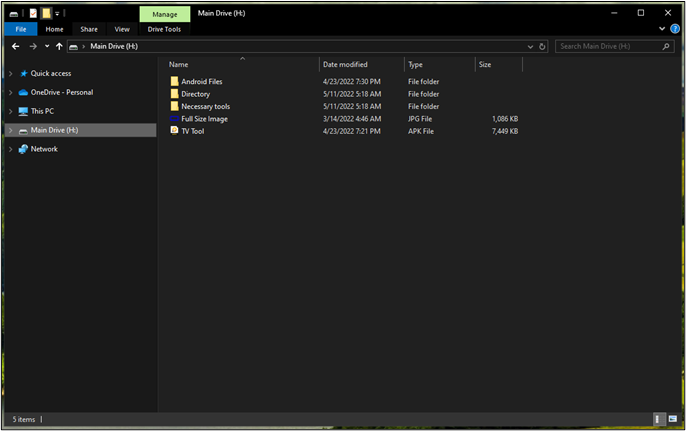Switch to details view in status bar
This screenshot has height=431, width=686.
[658, 419]
